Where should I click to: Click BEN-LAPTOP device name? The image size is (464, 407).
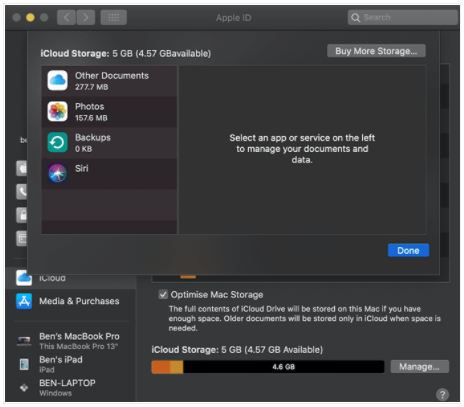[x=67, y=383]
